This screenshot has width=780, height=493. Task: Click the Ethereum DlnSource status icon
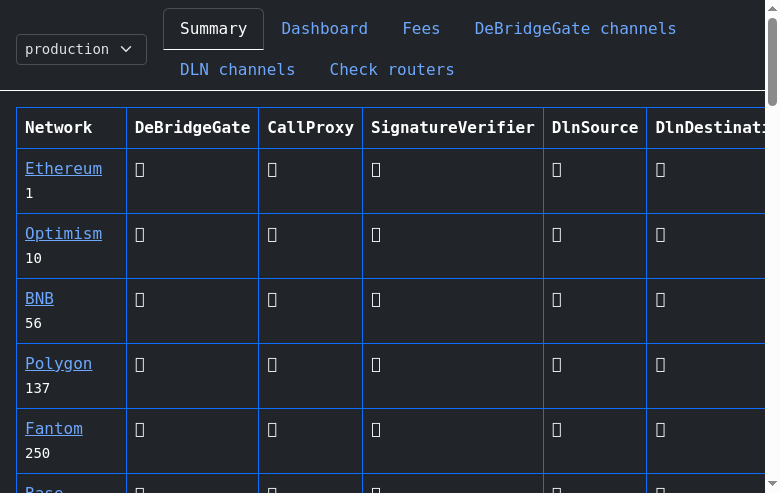[x=557, y=170]
